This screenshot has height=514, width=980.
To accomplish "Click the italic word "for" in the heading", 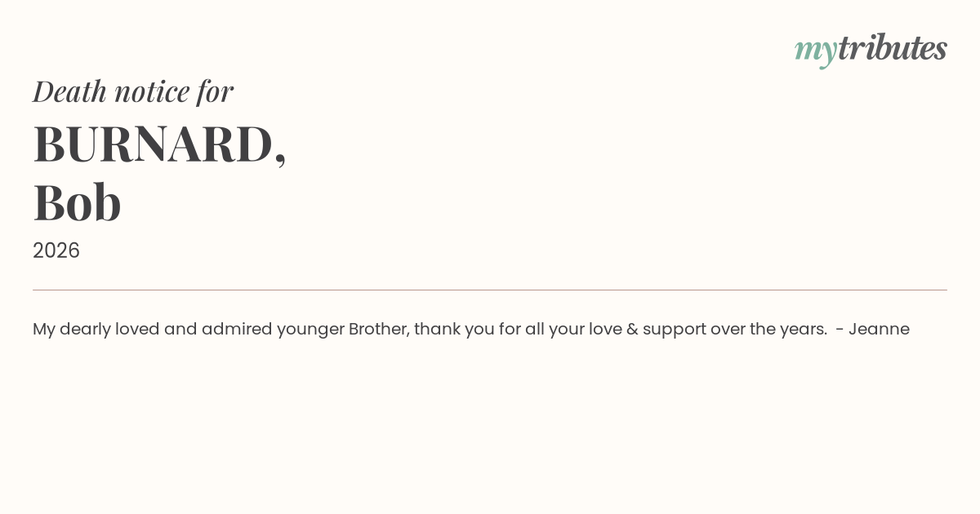I will pos(215,91).
